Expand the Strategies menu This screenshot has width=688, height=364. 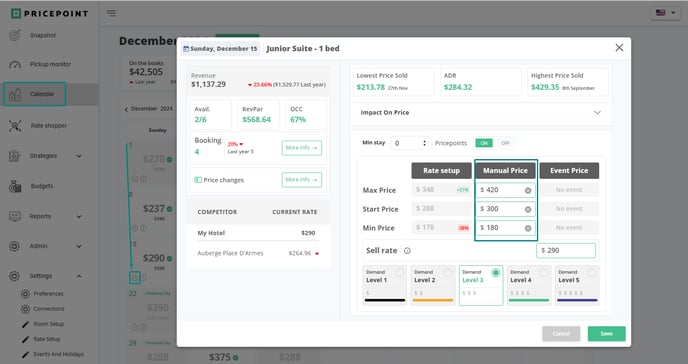click(x=79, y=156)
